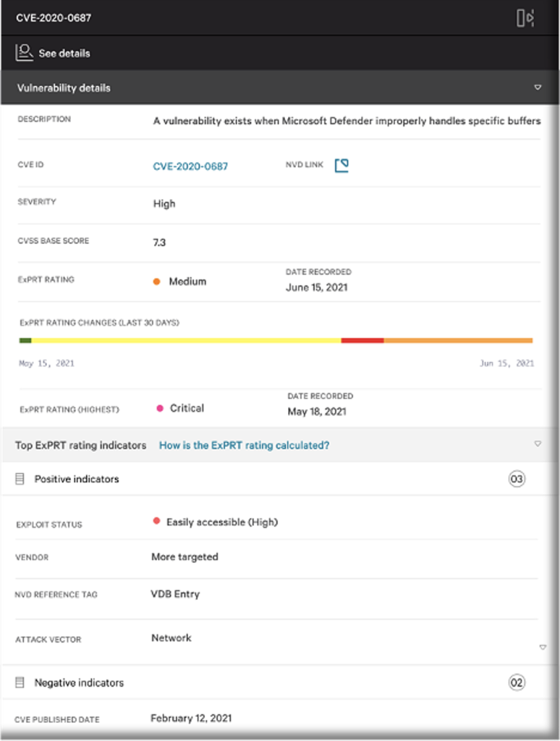Collapse Top ExPRT rating indicators arrow
Viewport: 560px width, 741px height.
click(538, 444)
